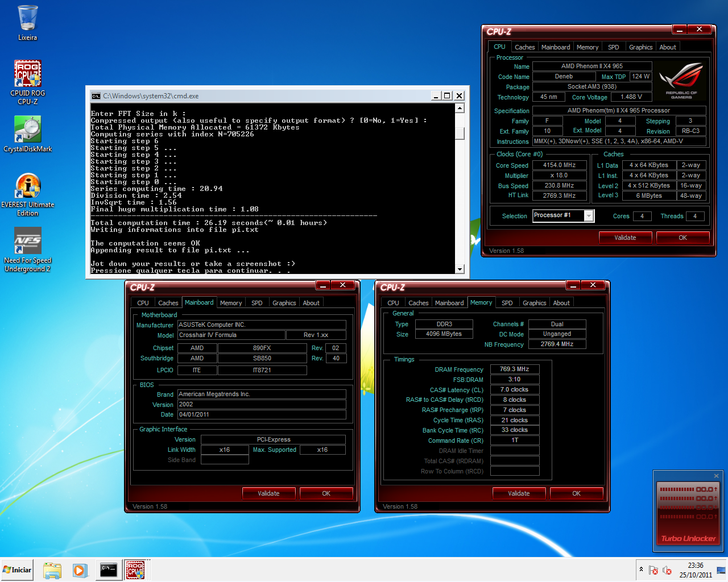Open CrystalDiskMark desktop shortcut
Image resolution: width=728 pixels, height=582 pixels.
[x=27, y=134]
